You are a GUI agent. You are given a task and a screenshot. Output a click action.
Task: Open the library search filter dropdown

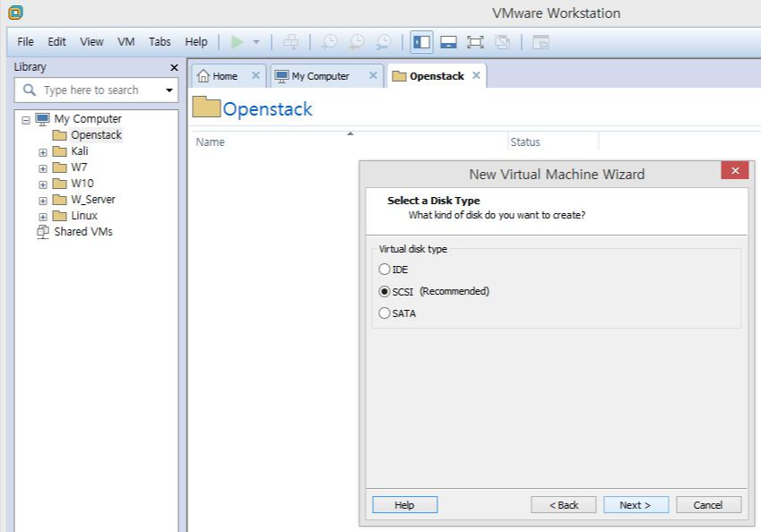[x=169, y=90]
